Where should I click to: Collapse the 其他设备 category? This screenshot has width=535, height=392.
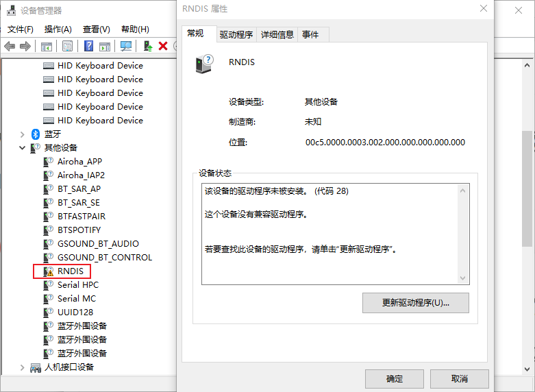click(x=22, y=148)
